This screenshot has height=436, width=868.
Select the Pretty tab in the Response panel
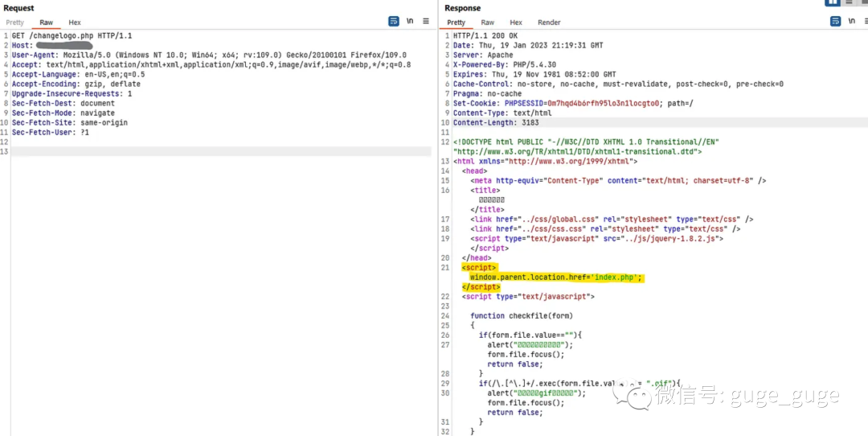tap(457, 23)
